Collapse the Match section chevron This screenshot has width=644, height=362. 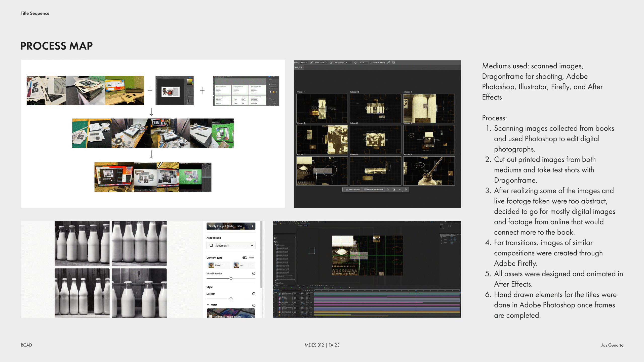[208, 305]
